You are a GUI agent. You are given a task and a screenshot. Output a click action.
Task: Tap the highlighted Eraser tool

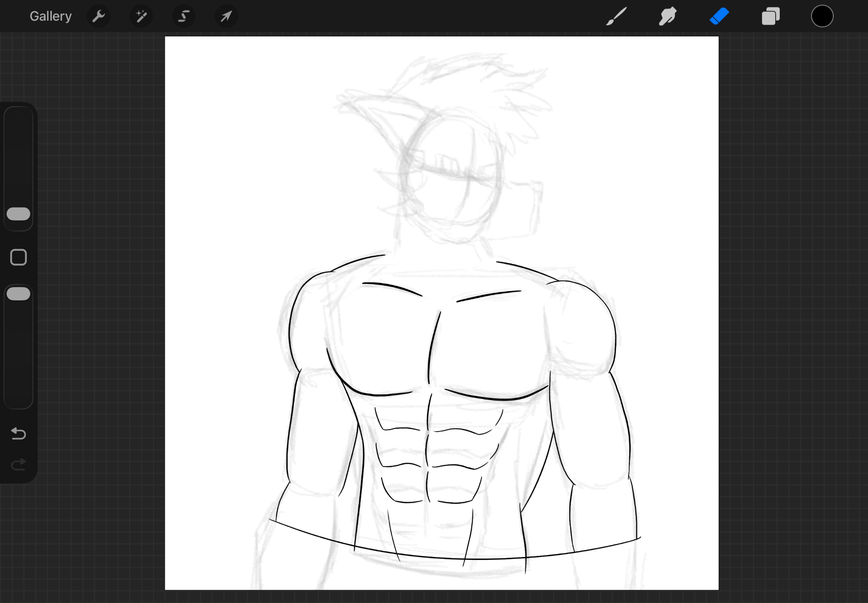pos(719,16)
